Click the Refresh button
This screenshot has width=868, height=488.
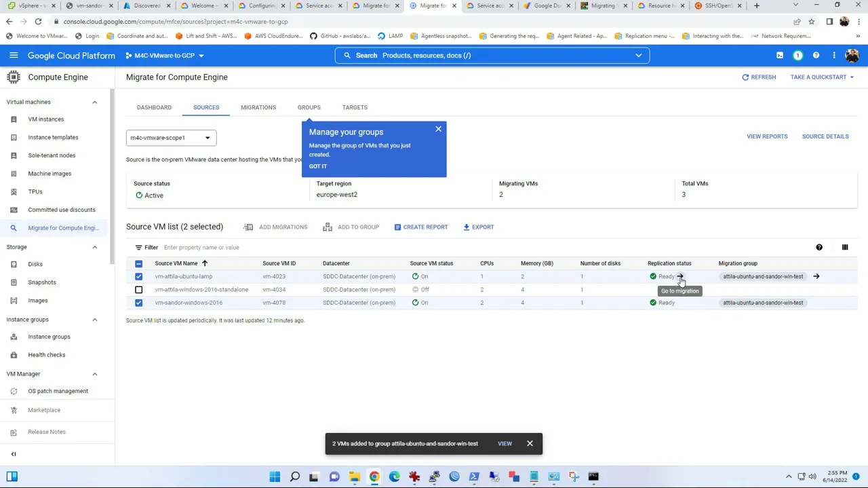point(759,77)
